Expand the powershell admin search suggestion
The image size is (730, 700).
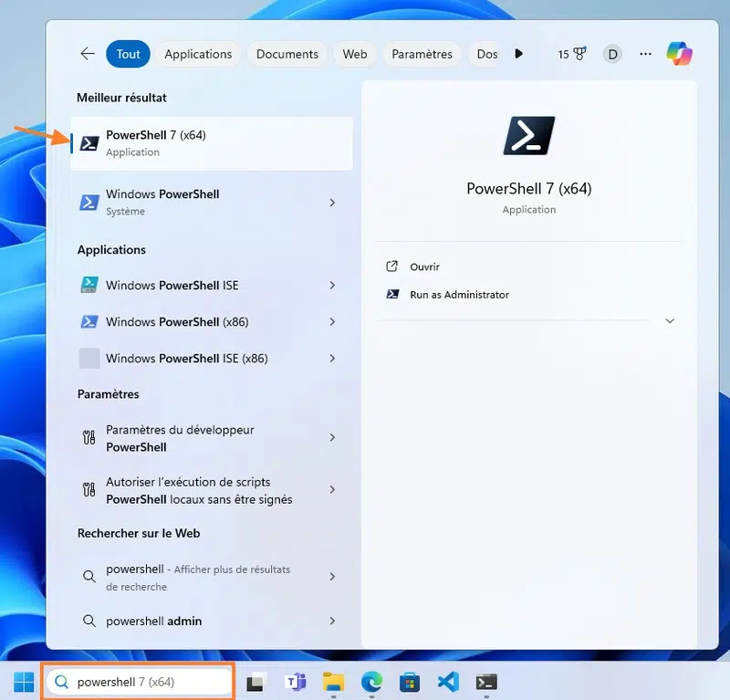pyautogui.click(x=333, y=621)
